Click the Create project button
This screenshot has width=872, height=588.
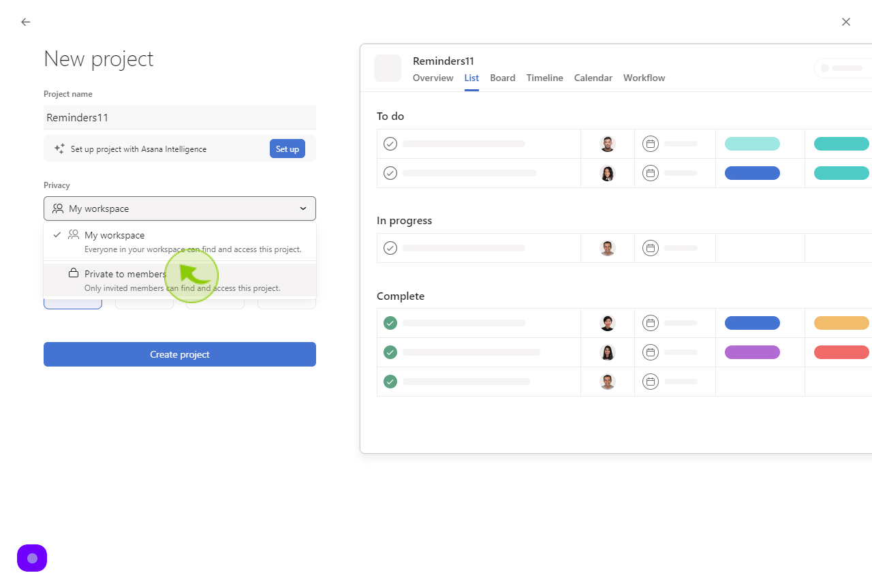180,354
